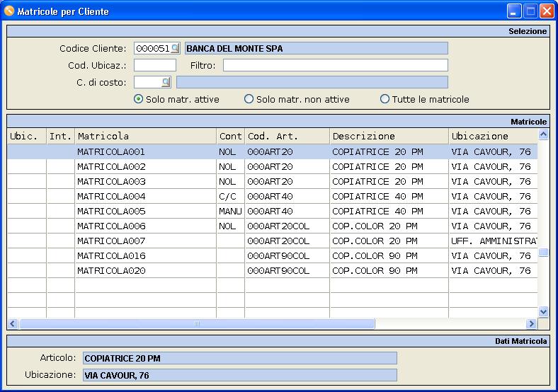The width and height of the screenshot is (558, 392).
Task: Click the grid's horizontal scroll right arrow
Action: (x=531, y=323)
